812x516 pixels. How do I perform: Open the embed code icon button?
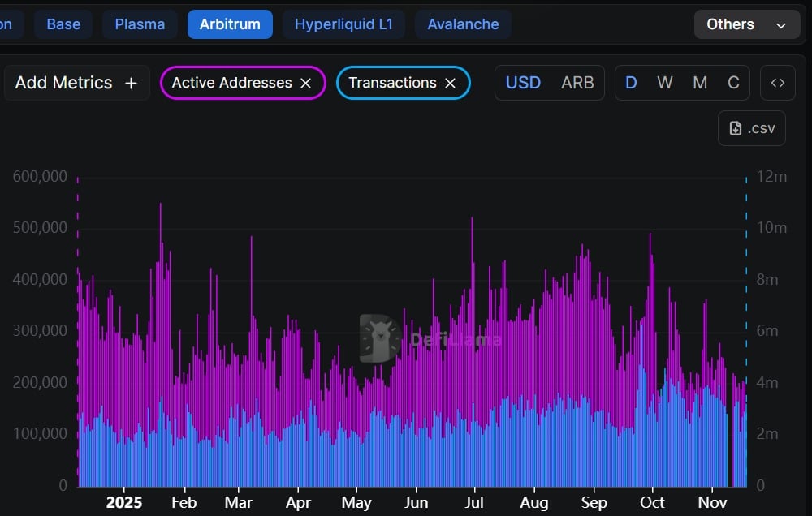(778, 83)
